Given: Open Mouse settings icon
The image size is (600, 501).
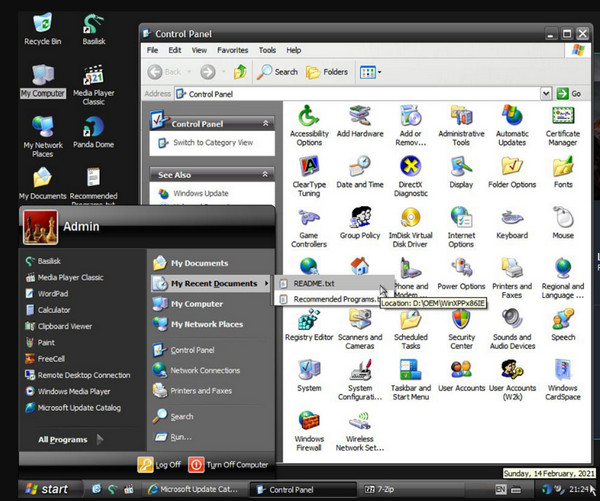Looking at the screenshot, I should coord(563,223).
